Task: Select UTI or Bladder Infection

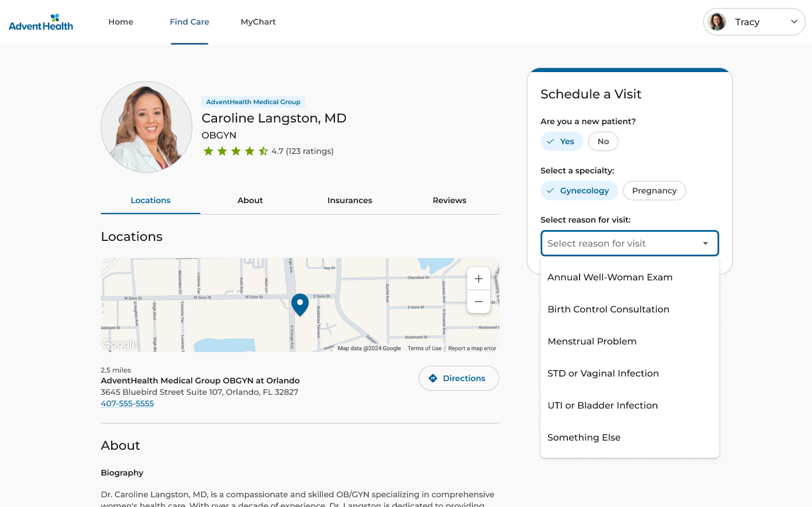Action: tap(630, 405)
